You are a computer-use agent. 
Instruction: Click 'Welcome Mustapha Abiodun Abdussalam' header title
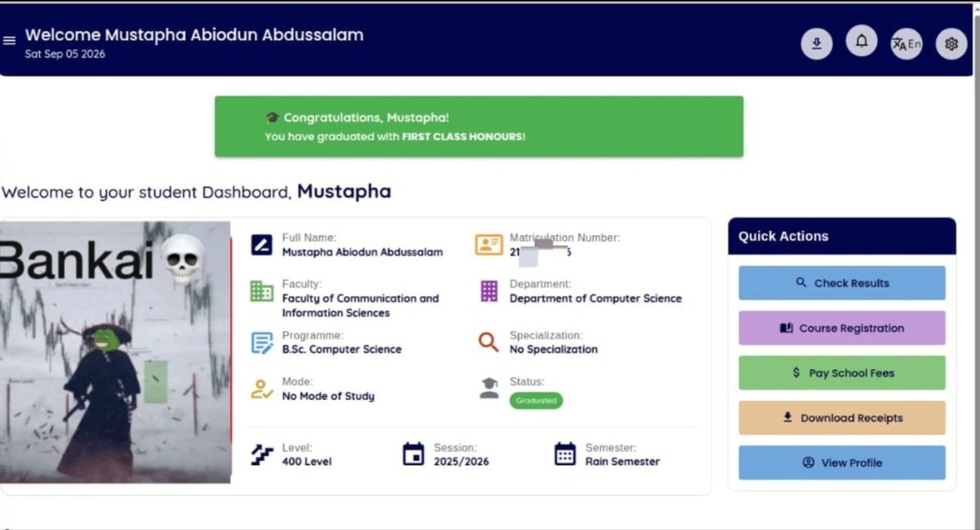click(194, 35)
